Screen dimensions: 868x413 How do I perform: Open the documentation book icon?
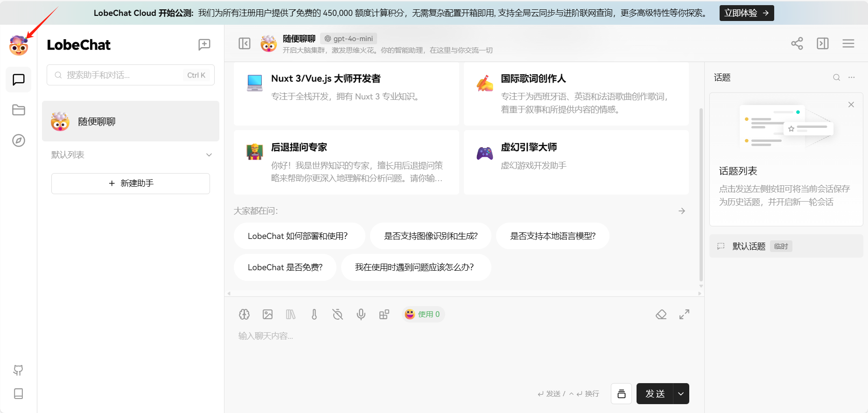click(x=19, y=393)
